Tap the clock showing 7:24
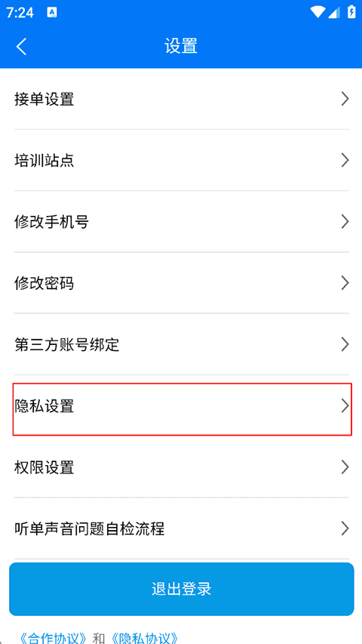Screen dimensions: 362x644 [x=20, y=13]
